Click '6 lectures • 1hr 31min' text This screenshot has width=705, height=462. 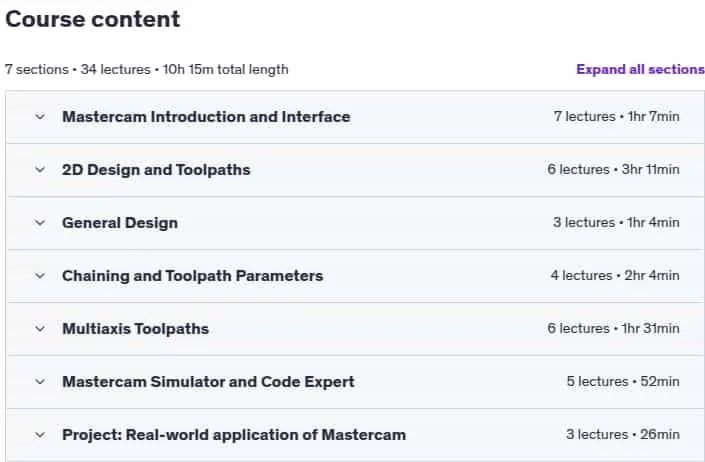click(613, 329)
